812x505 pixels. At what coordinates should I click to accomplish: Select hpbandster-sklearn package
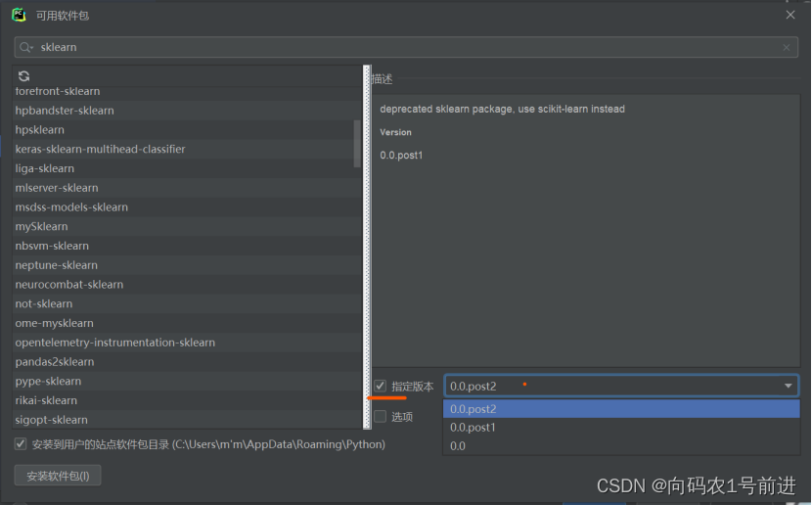pos(187,111)
